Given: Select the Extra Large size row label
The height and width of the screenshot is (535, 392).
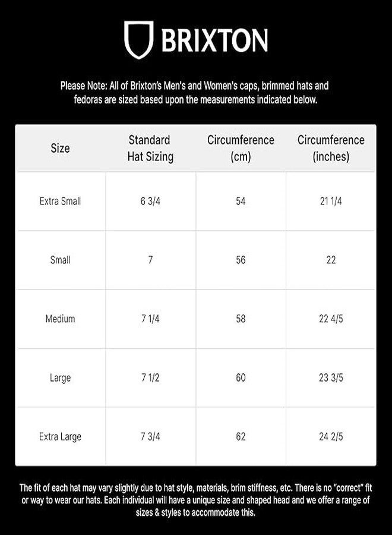Looking at the screenshot, I should click(61, 436).
